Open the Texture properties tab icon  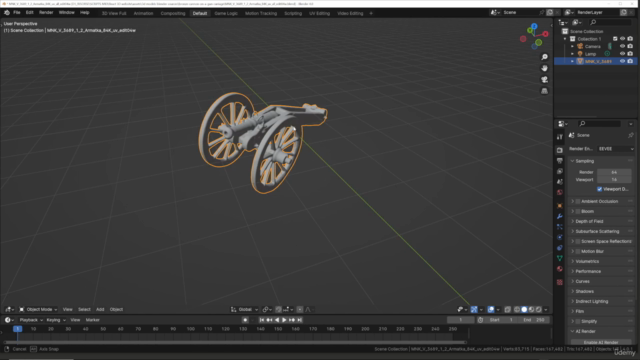[x=560, y=282]
